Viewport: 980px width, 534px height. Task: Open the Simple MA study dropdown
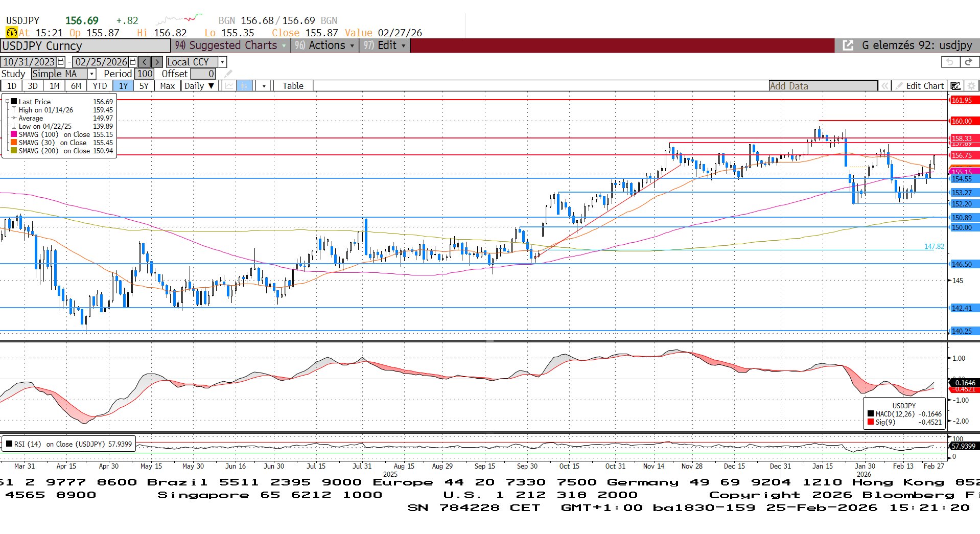(x=92, y=74)
